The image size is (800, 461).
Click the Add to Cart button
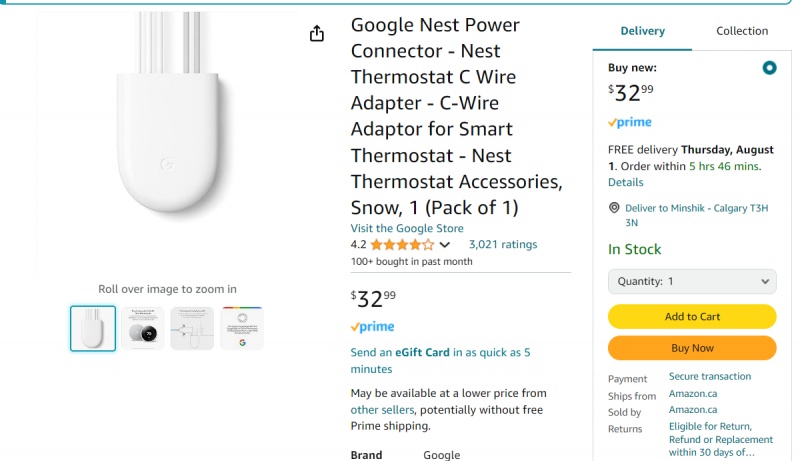692,317
